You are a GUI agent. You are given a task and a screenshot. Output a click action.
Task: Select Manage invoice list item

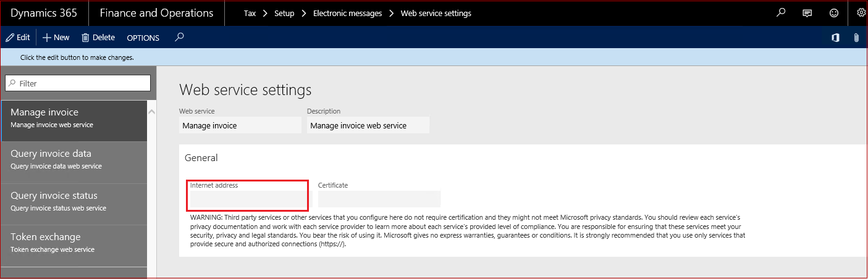coord(74,121)
